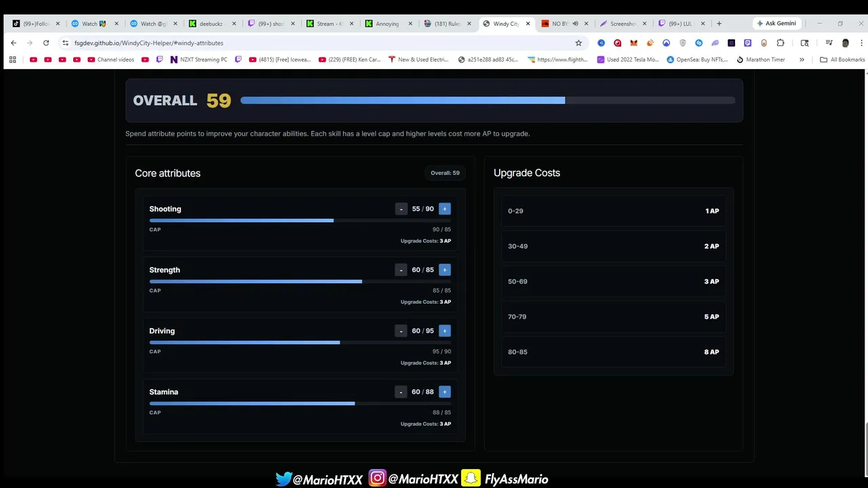Switch to the Annoying tab

(387, 24)
